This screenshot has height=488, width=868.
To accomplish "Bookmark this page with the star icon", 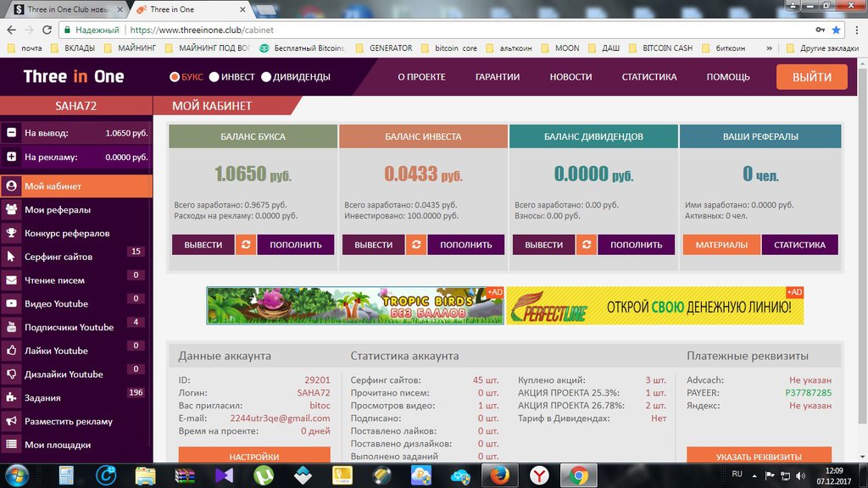I will (836, 29).
